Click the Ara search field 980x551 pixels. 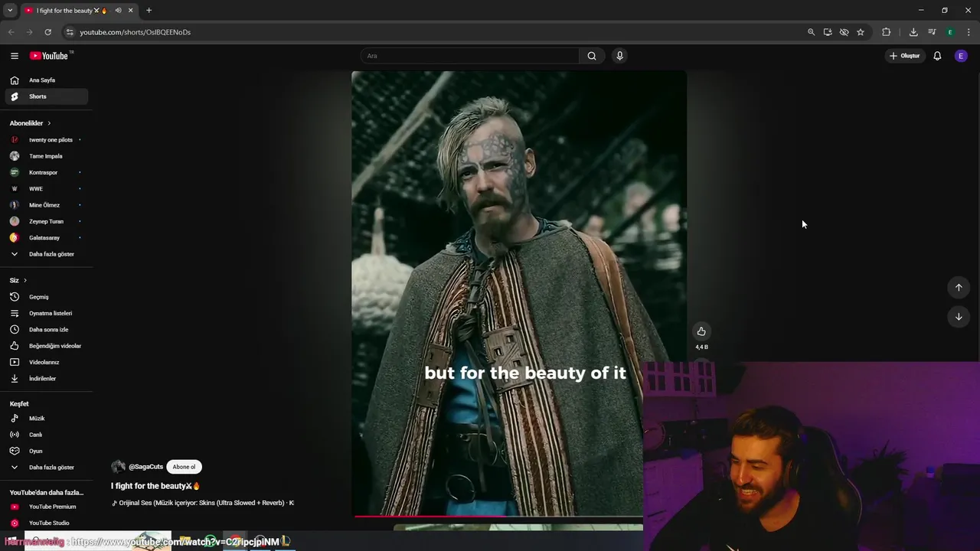click(470, 56)
